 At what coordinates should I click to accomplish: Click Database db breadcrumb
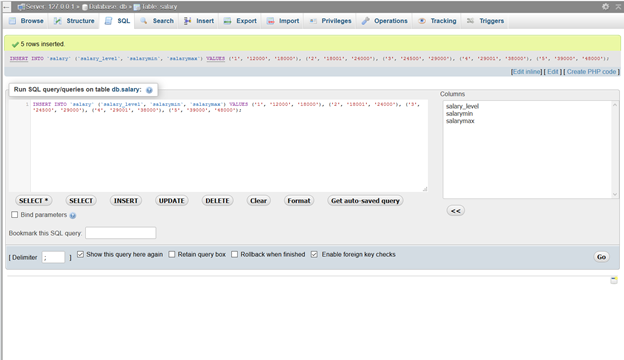107,7
